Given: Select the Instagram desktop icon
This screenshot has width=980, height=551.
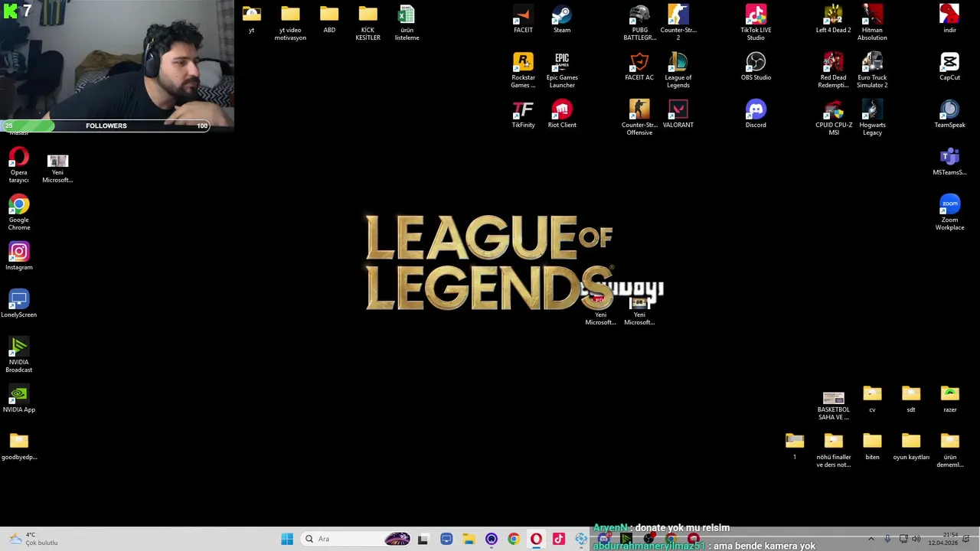Looking at the screenshot, I should (x=19, y=257).
